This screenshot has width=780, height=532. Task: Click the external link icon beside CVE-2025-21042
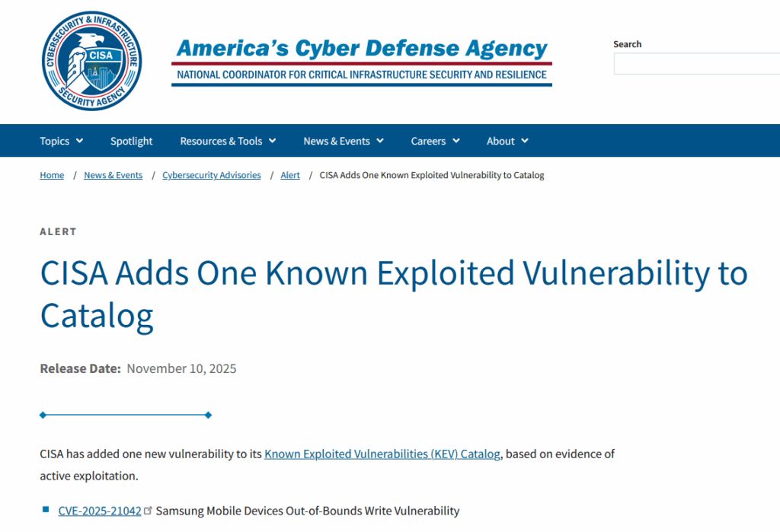tap(149, 511)
